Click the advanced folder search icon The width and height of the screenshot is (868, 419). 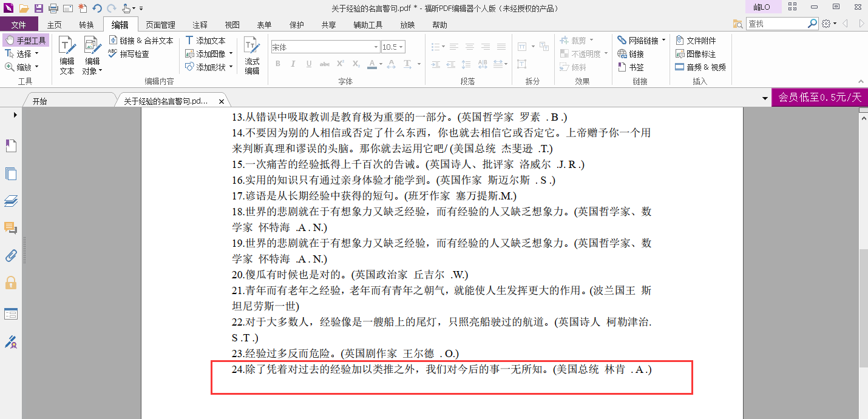tap(737, 24)
